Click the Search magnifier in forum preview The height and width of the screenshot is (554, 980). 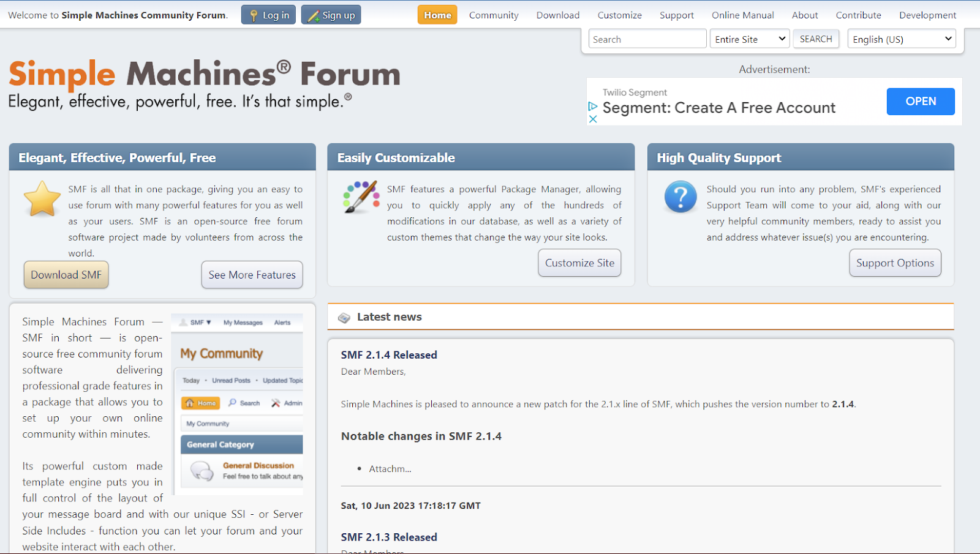pyautogui.click(x=231, y=403)
